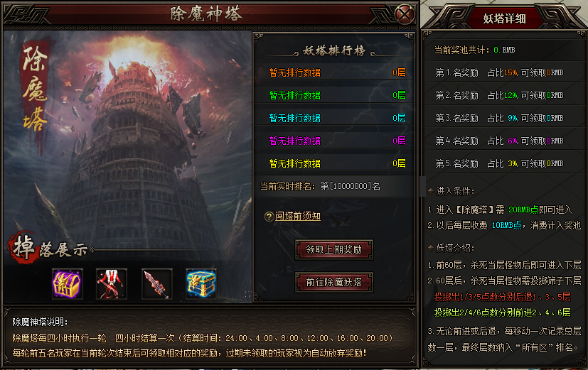Click the 前往除魔妖塔 button
Image resolution: width=588 pixels, height=370 pixels.
pos(333,282)
